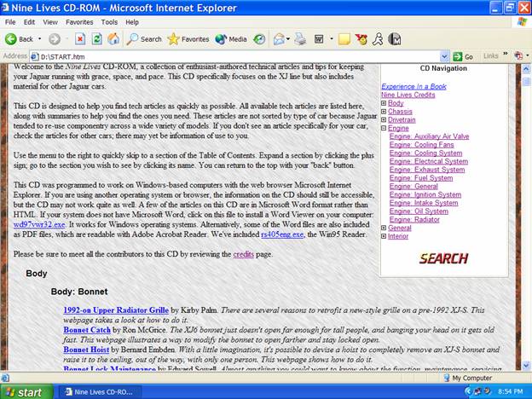Click the Go button
532x399 pixels.
(463, 56)
